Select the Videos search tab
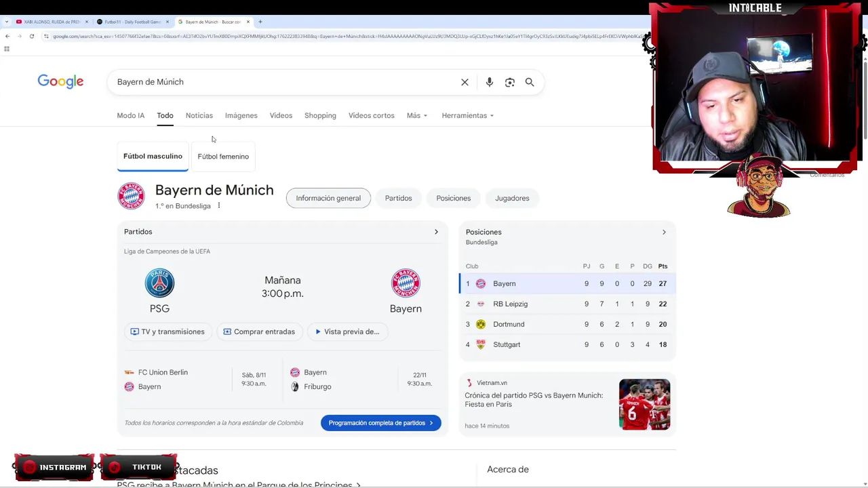The height and width of the screenshot is (488, 868). [281, 115]
